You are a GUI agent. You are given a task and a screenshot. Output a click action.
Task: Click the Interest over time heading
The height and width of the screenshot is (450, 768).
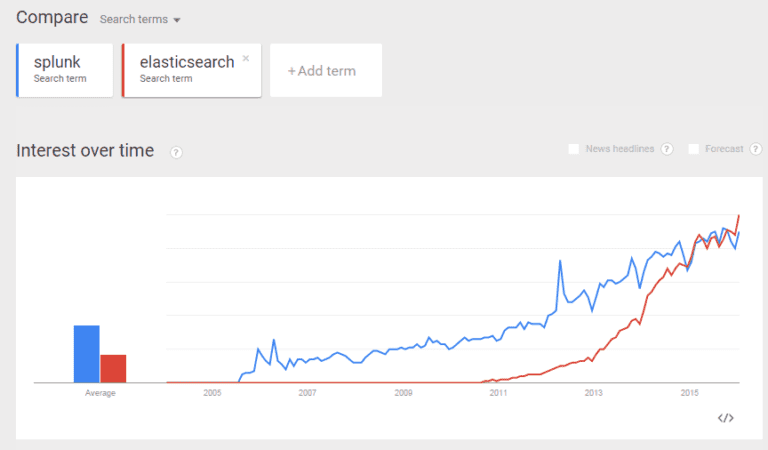click(85, 151)
